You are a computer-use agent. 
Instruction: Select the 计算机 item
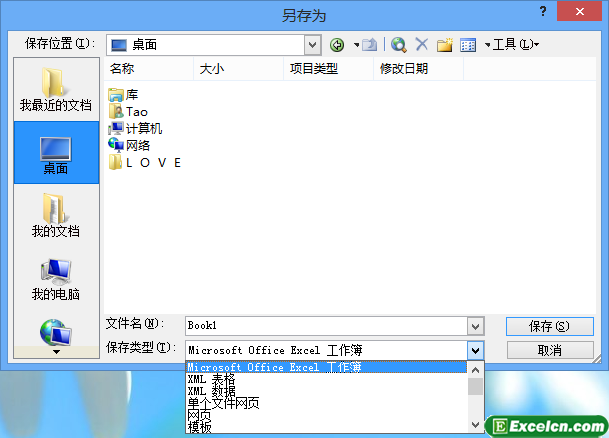point(135,129)
